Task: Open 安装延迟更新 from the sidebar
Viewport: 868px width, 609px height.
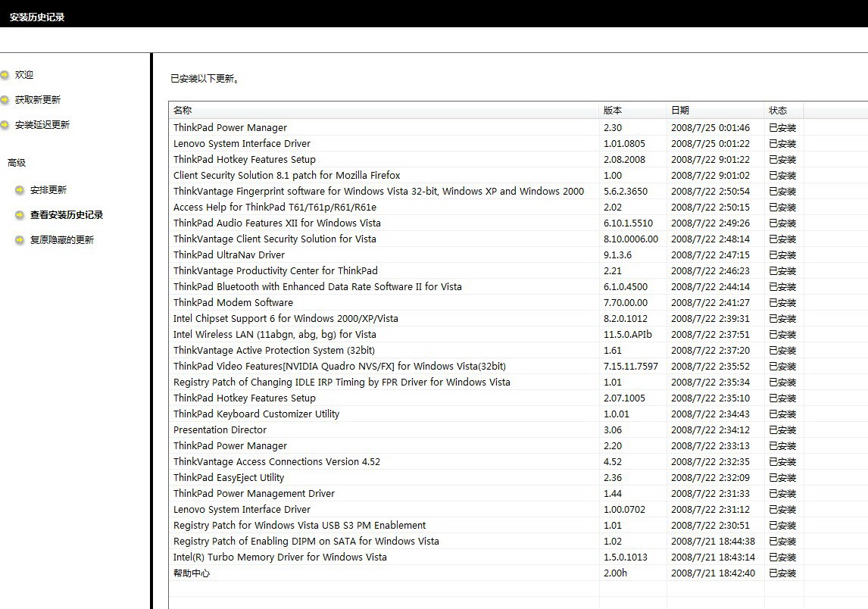Action: 42,125
